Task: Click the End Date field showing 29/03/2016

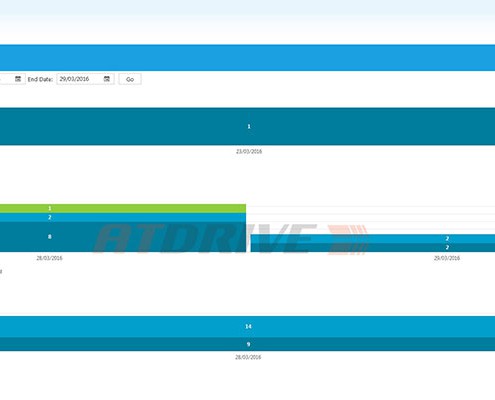Action: 85,79
